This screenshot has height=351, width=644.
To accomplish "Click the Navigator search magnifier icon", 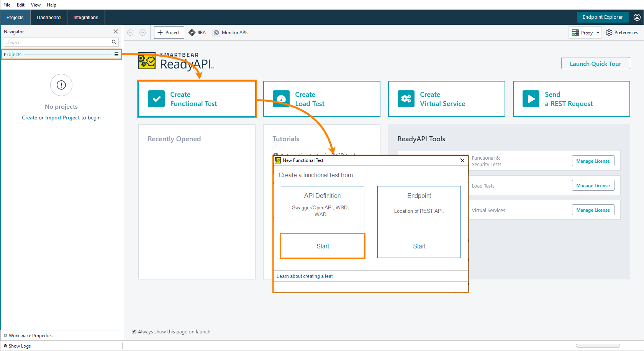I will 114,42.
